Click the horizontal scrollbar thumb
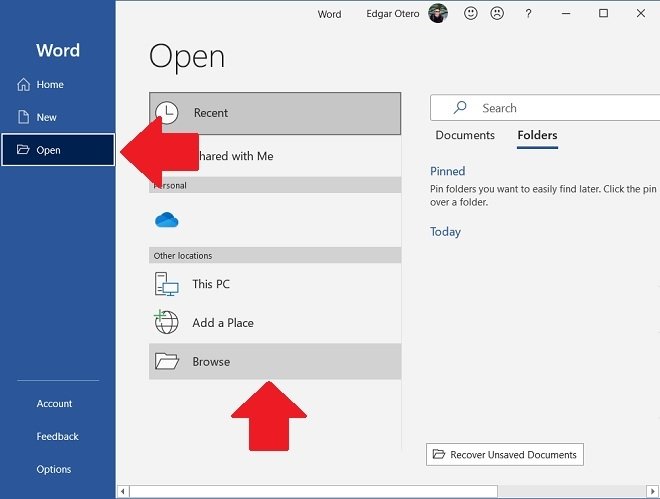 [314, 491]
